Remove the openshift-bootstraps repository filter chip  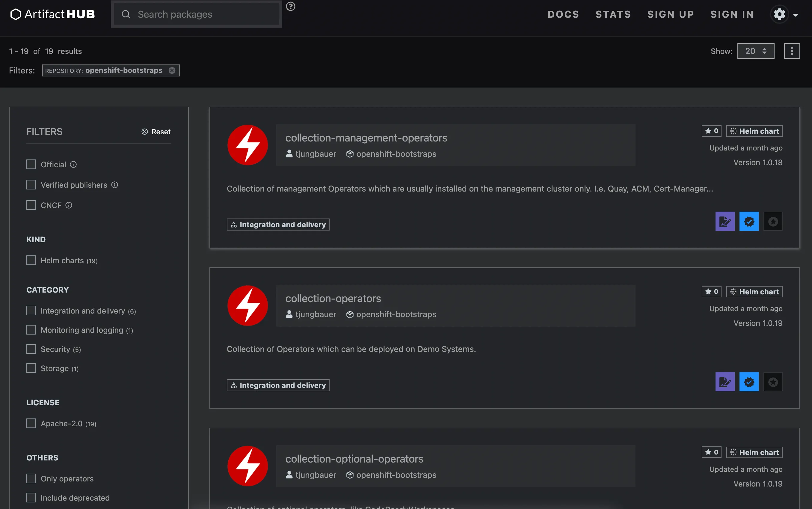[x=172, y=70]
